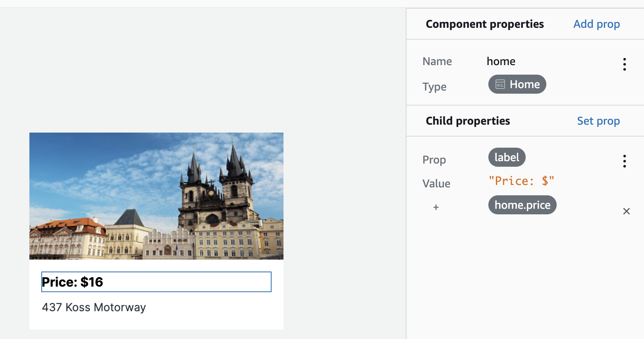Click Add prop link
The width and height of the screenshot is (644, 339).
pos(596,24)
